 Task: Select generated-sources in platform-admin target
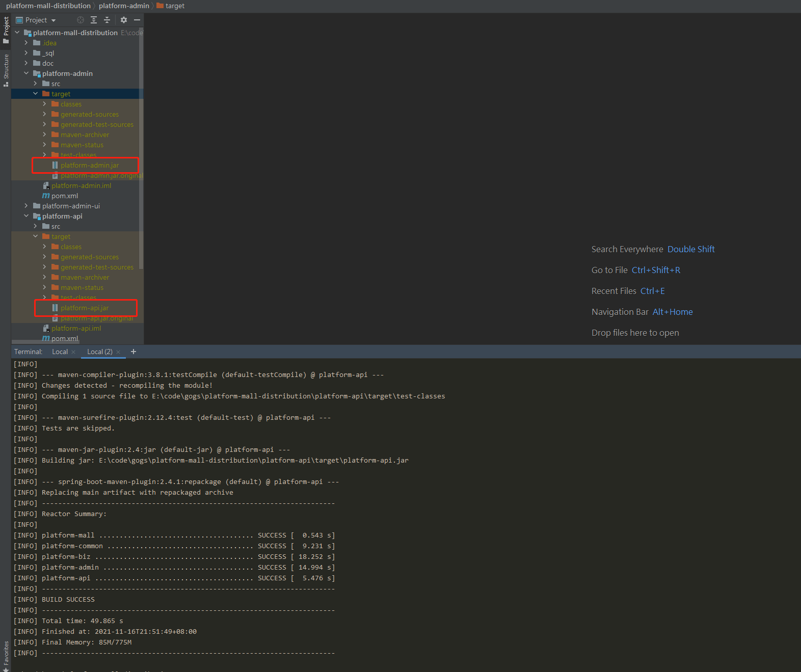pyautogui.click(x=90, y=114)
